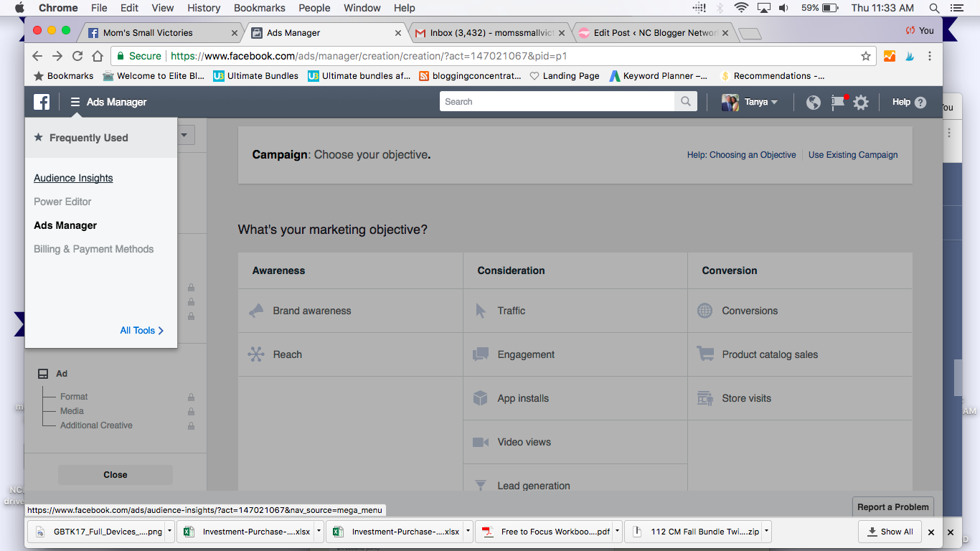Open the Keyword Planner bookmark

658,76
